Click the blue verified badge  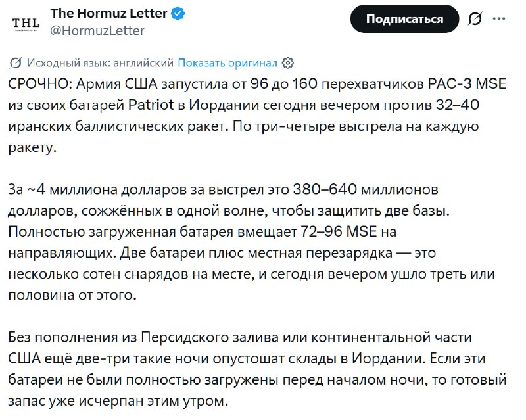178,14
